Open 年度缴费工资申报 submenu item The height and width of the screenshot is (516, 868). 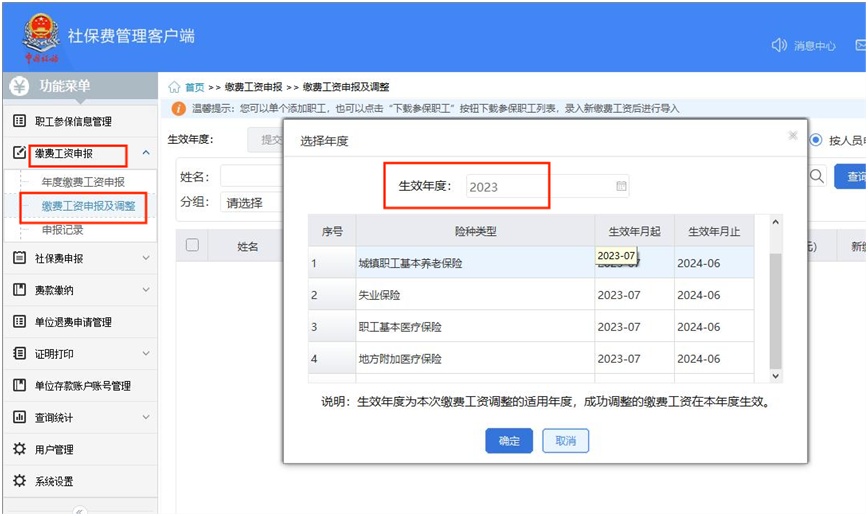(83, 182)
